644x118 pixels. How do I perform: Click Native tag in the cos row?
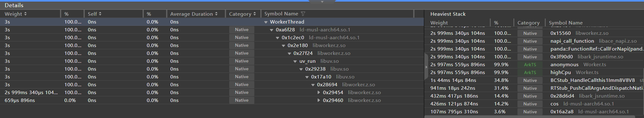[x=530, y=104]
